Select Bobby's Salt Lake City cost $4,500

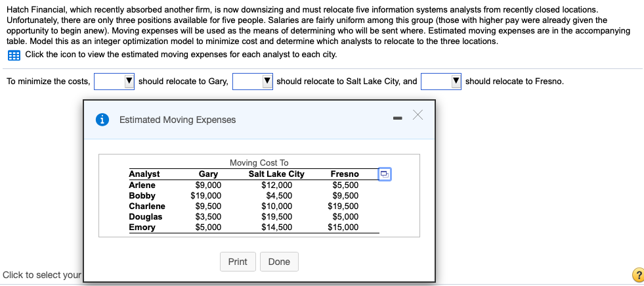pos(279,195)
